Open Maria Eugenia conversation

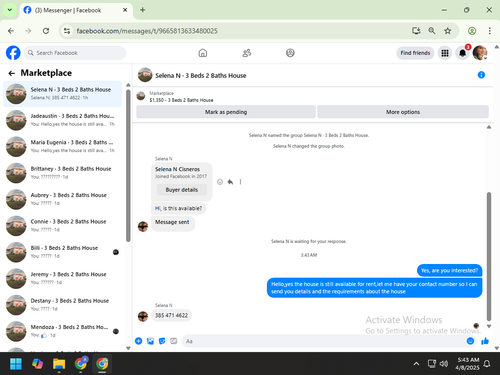pyautogui.click(x=62, y=146)
